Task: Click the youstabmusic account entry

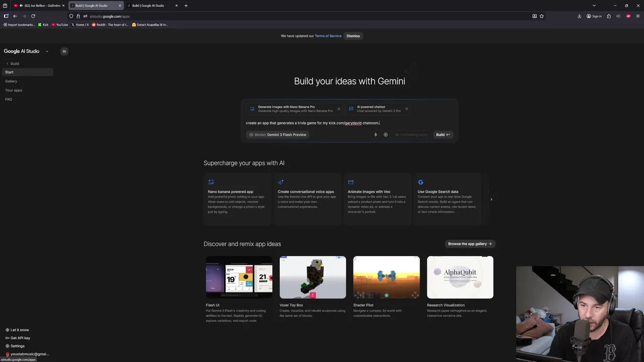Action: (27, 354)
